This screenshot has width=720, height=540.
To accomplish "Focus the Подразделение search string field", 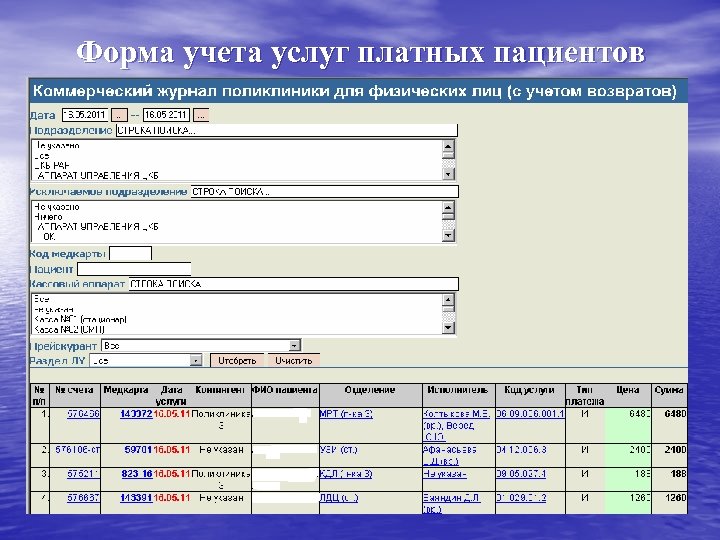I will tap(287, 130).
